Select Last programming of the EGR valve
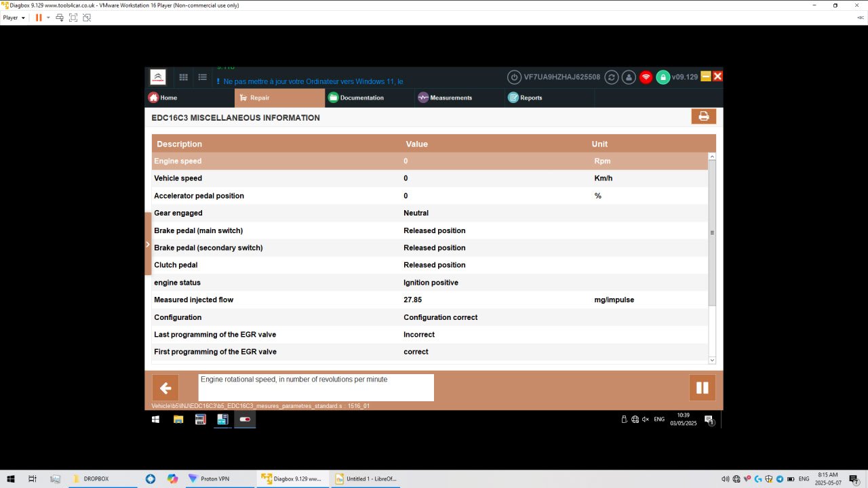 pos(429,335)
